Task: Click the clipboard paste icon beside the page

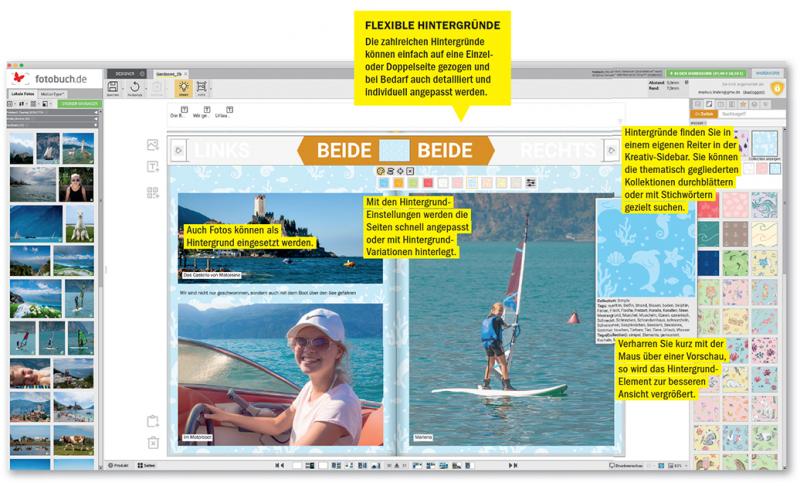Action: click(153, 421)
